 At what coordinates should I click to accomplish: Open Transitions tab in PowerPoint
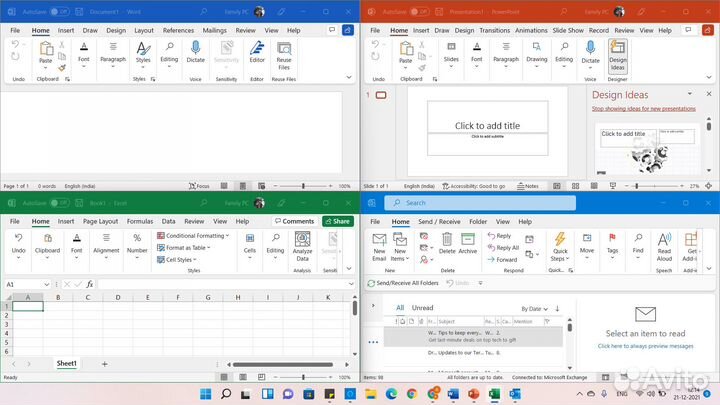point(495,30)
